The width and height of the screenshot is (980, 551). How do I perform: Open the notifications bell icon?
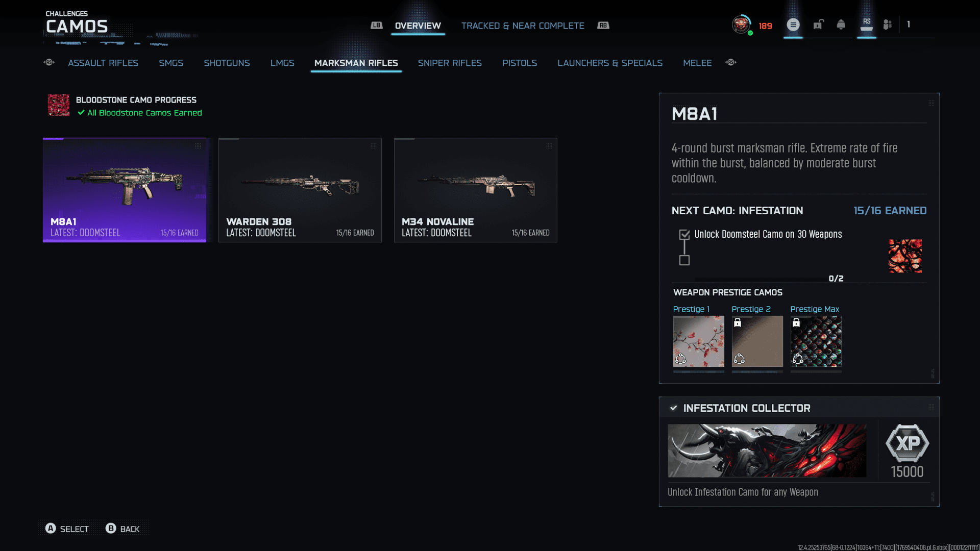pyautogui.click(x=841, y=24)
